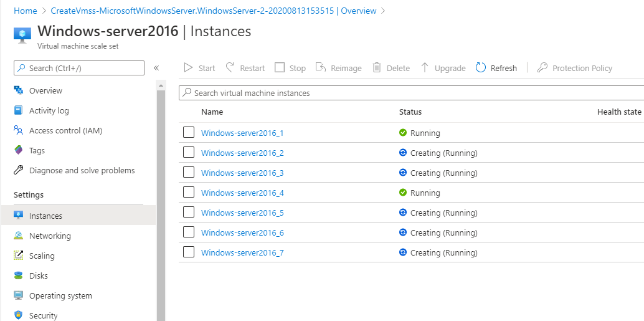Image resolution: width=644 pixels, height=321 pixels.
Task: Open the Overview menu item
Action: point(45,90)
